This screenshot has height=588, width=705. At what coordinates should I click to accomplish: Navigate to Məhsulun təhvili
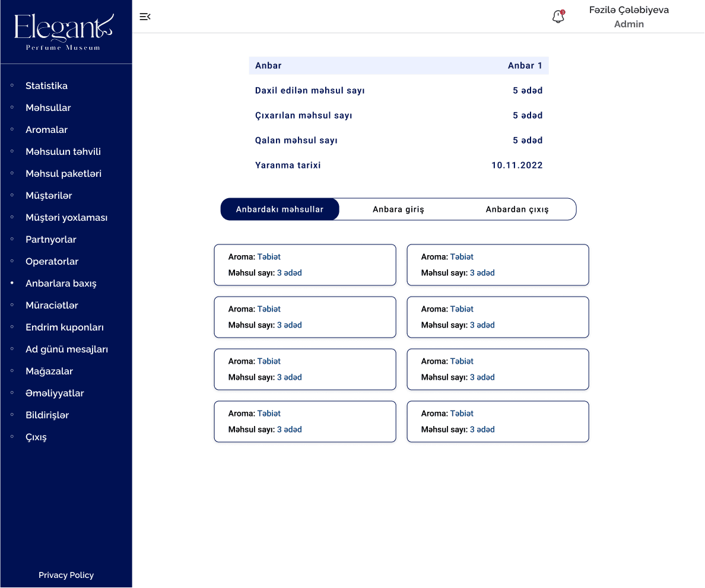[x=63, y=152]
